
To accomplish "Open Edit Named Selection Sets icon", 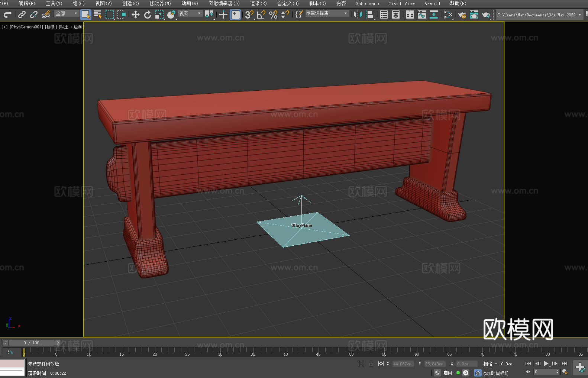I will [x=299, y=14].
